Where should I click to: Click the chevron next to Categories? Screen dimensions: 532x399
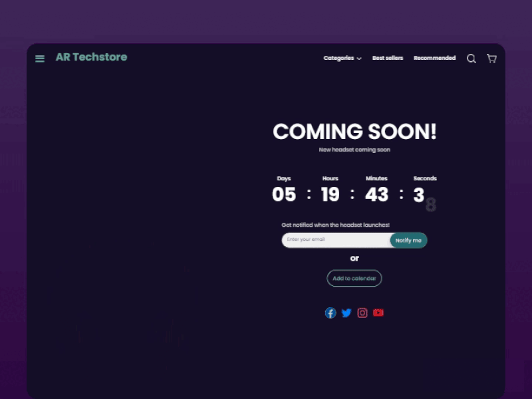point(358,59)
